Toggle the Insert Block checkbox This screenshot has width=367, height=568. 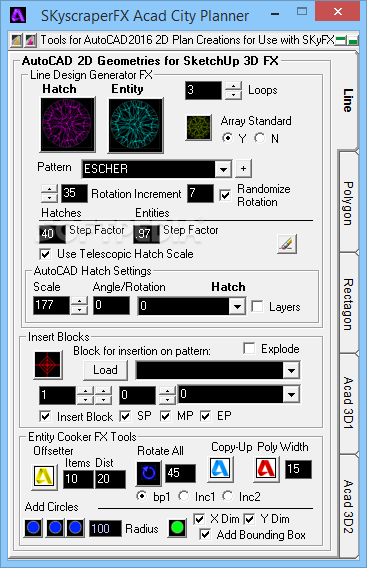tap(45, 416)
